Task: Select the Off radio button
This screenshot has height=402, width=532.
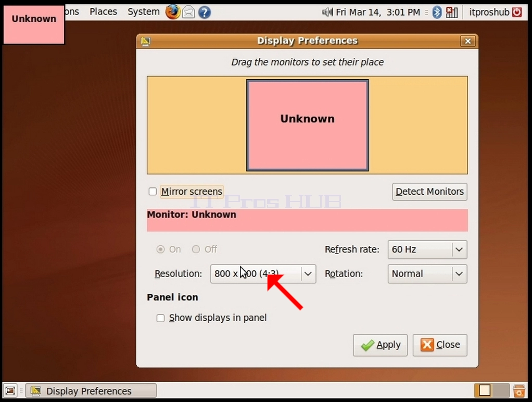Action: [196, 249]
